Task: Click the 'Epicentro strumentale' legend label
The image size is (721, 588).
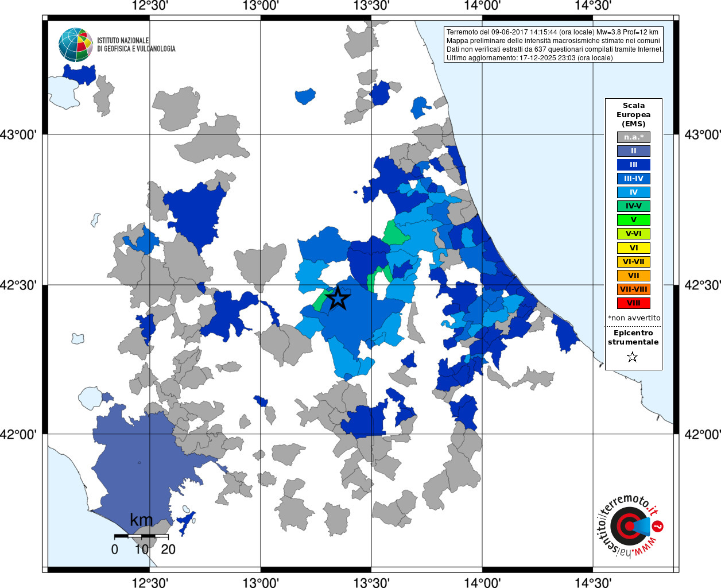Action: pyautogui.click(x=633, y=338)
